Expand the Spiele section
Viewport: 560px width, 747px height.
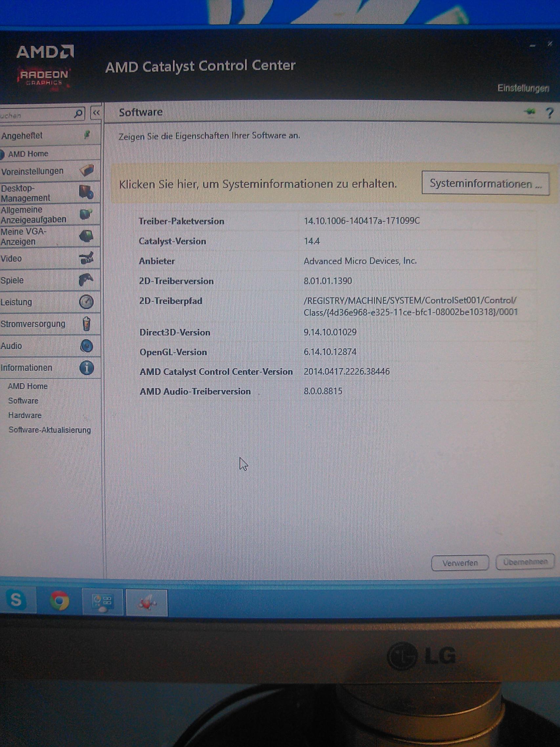50,280
